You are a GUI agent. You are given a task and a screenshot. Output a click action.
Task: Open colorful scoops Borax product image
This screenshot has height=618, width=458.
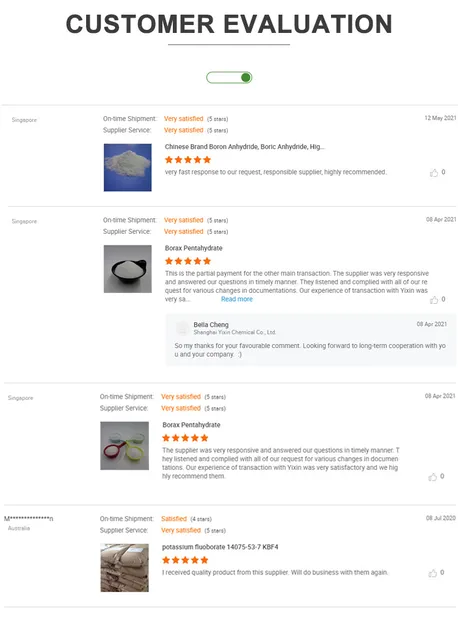[125, 446]
